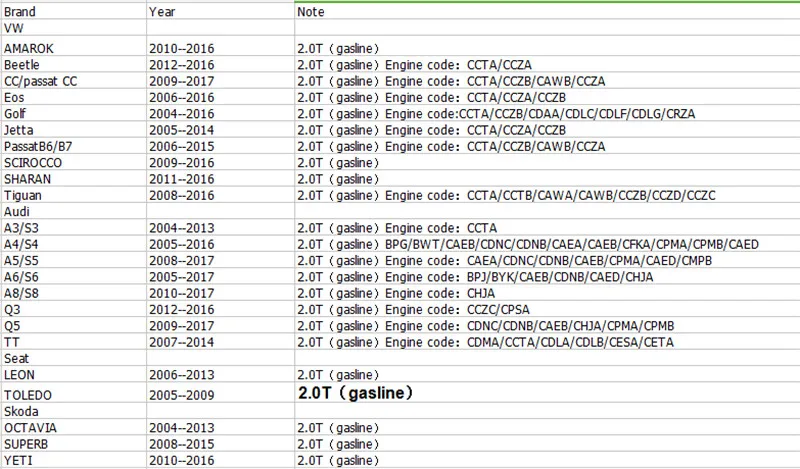Select the 'Year' header cell
This screenshot has height=469, width=800.
220,11
